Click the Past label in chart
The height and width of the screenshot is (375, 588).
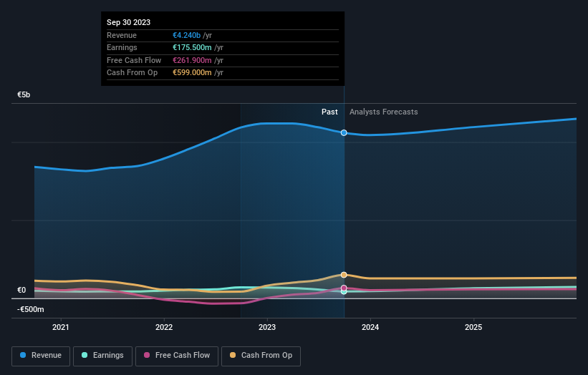(x=329, y=112)
